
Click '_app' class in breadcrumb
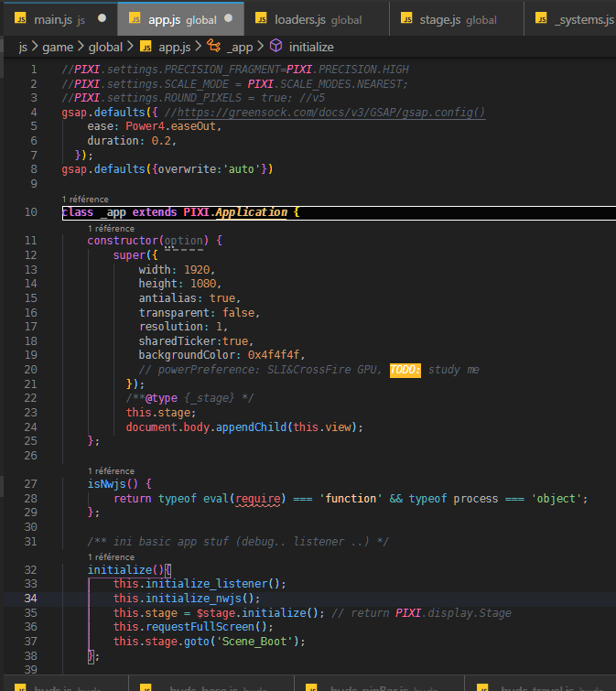240,48
